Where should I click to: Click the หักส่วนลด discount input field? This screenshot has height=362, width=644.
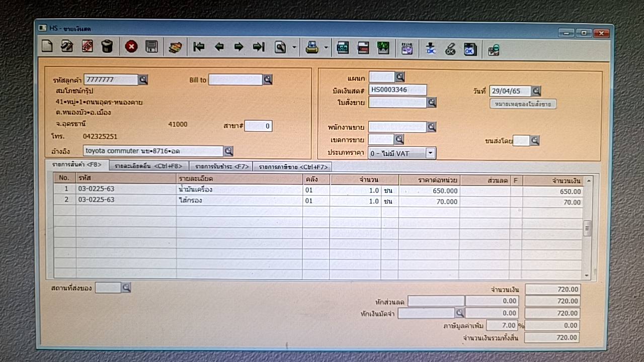(436, 301)
